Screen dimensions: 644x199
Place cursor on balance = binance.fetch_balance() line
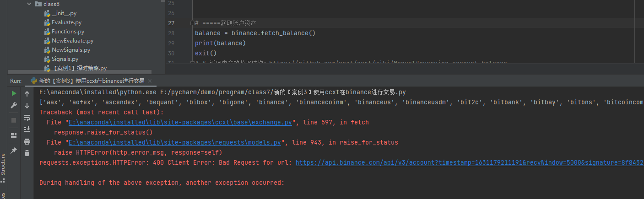point(255,33)
